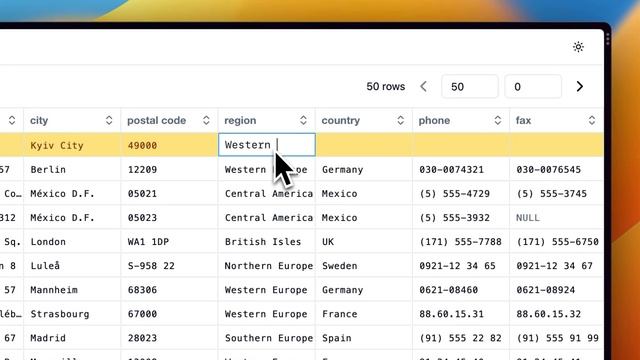Viewport: 640px width, 360px height.
Task: Select the country header label
Action: pyautogui.click(x=341, y=120)
